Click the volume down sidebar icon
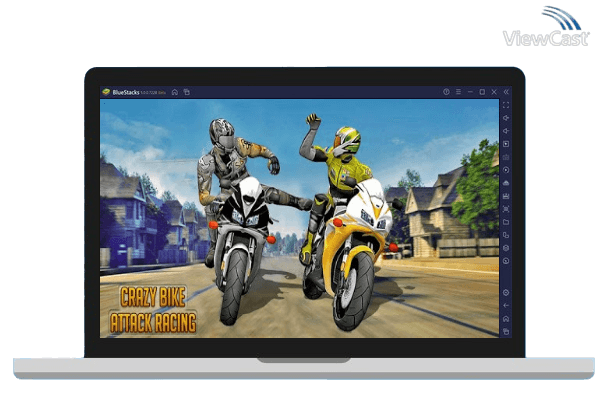This screenshot has height=414, width=602. pos(506,131)
